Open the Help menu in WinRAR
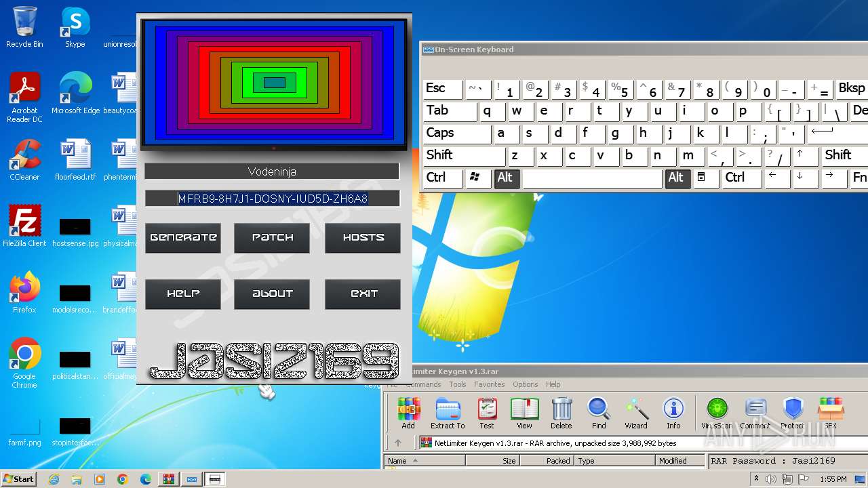The height and width of the screenshot is (488, 868). (x=553, y=384)
